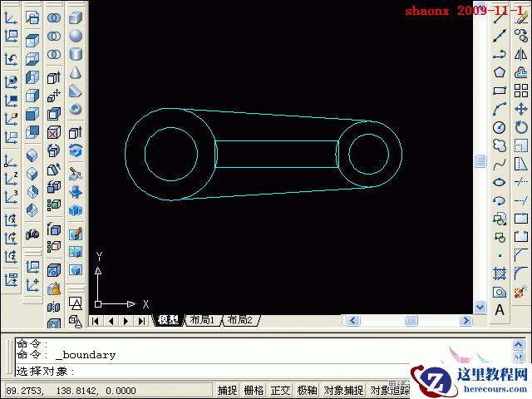The image size is (532, 399).
Task: Open the Camera view tool
Action: pos(32,234)
